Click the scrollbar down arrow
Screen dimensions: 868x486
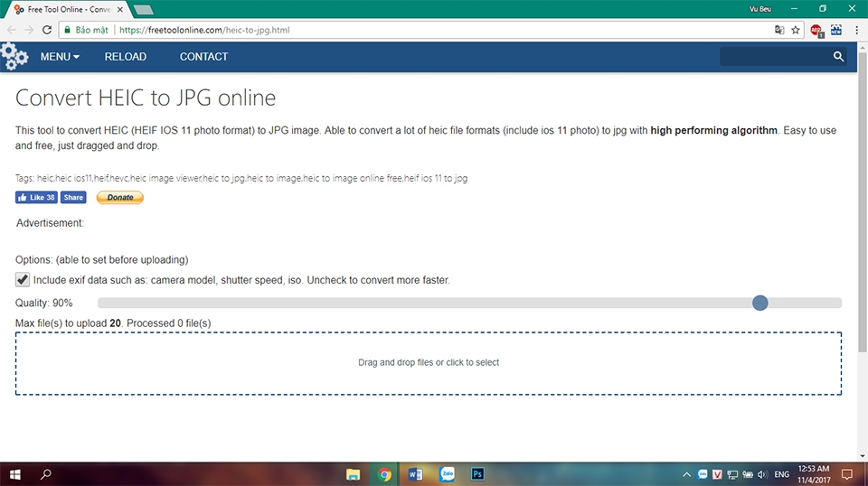(x=863, y=457)
